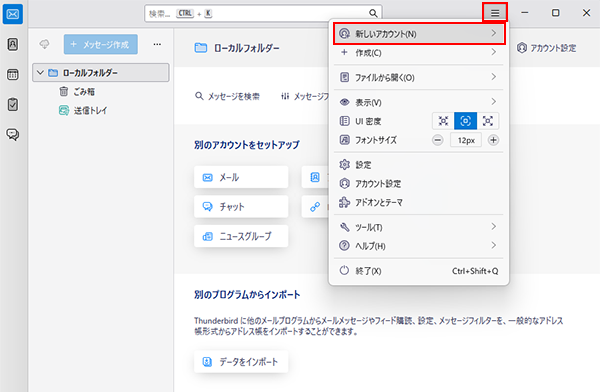The height and width of the screenshot is (392, 600).
Task: Click the 別のプログラムからインポート heading
Action: [x=247, y=294]
